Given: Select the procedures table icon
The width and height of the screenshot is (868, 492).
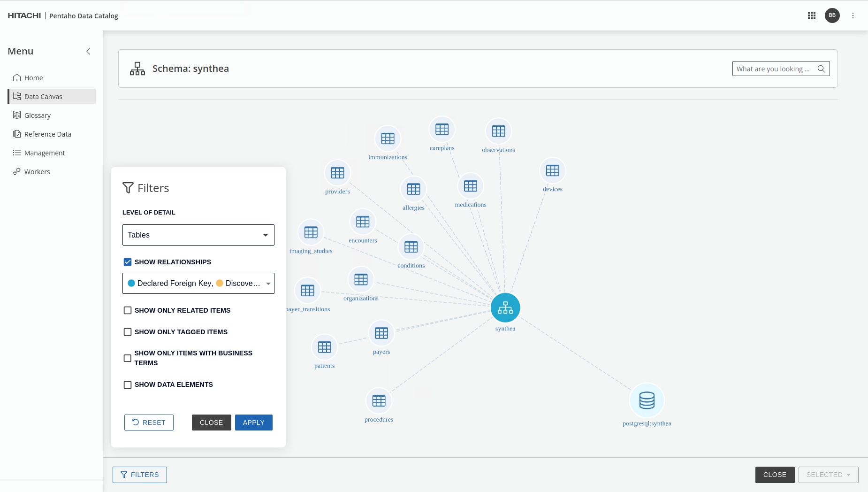Looking at the screenshot, I should click(379, 401).
